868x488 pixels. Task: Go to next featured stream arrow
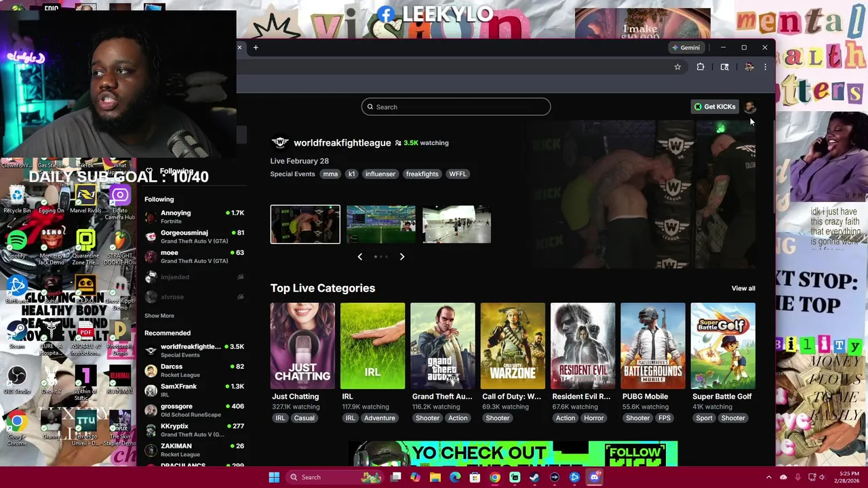coord(402,257)
